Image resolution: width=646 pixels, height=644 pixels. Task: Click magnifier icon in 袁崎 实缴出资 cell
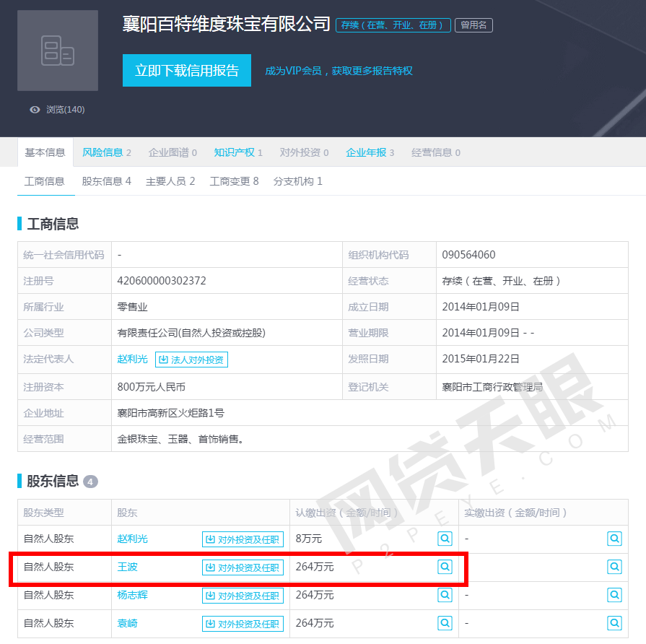click(x=614, y=623)
